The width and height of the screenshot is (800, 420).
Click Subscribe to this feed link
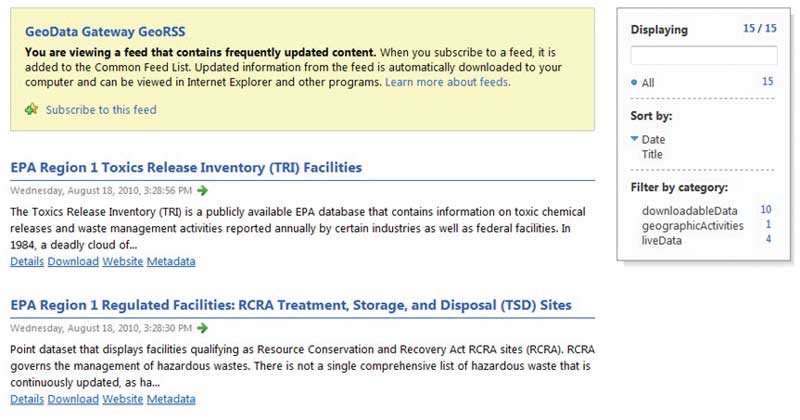[x=101, y=110]
